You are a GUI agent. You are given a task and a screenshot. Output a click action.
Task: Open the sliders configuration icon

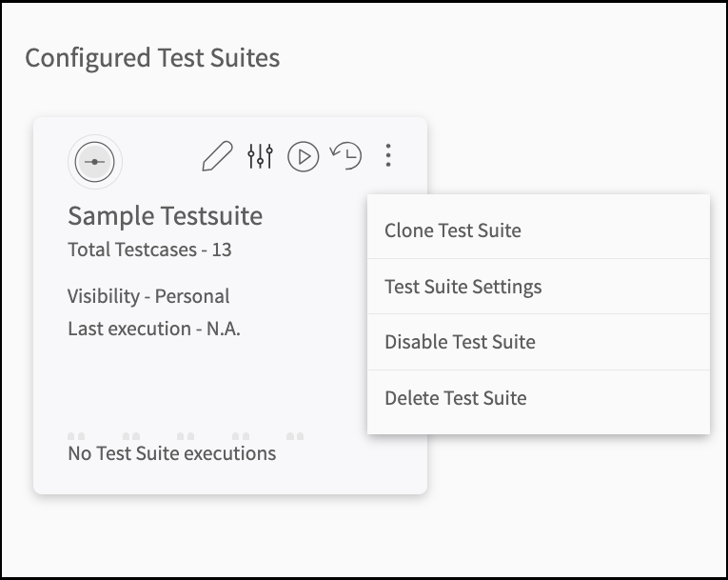pos(260,156)
